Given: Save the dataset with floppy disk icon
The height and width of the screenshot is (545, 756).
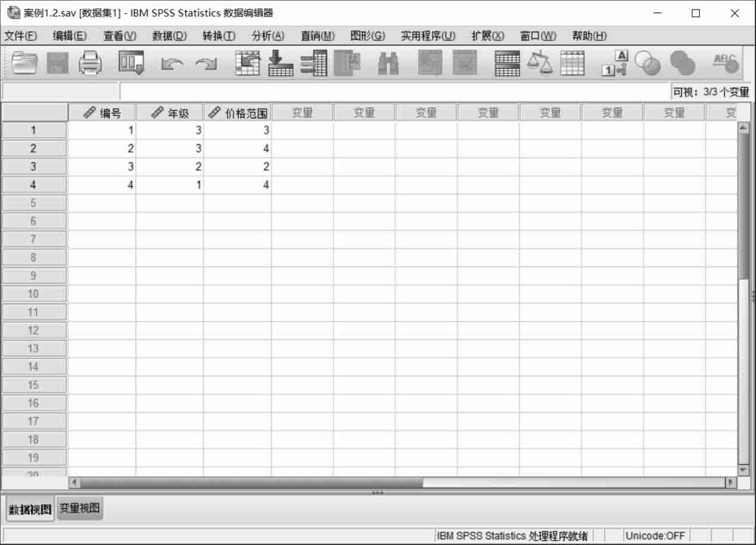Looking at the screenshot, I should pos(58,63).
